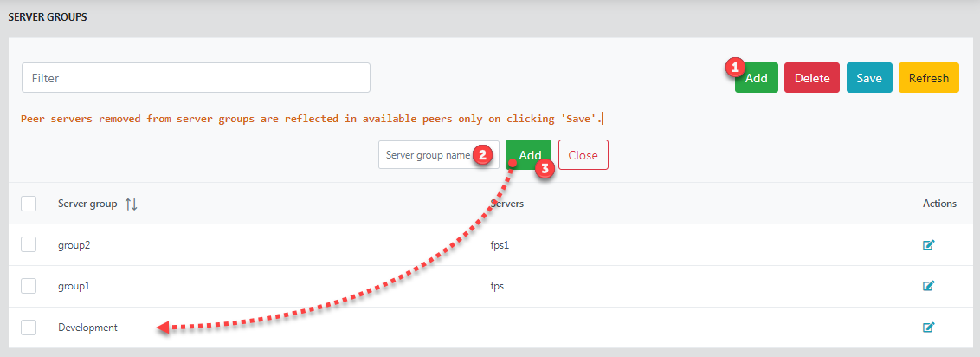This screenshot has height=357, width=980.
Task: Refresh the server groups list
Action: point(929,78)
